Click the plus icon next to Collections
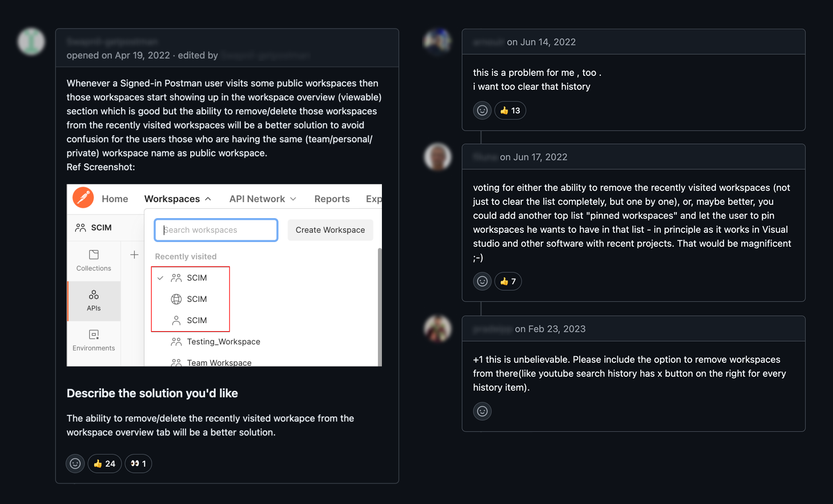Image resolution: width=833 pixels, height=504 pixels. pos(134,255)
